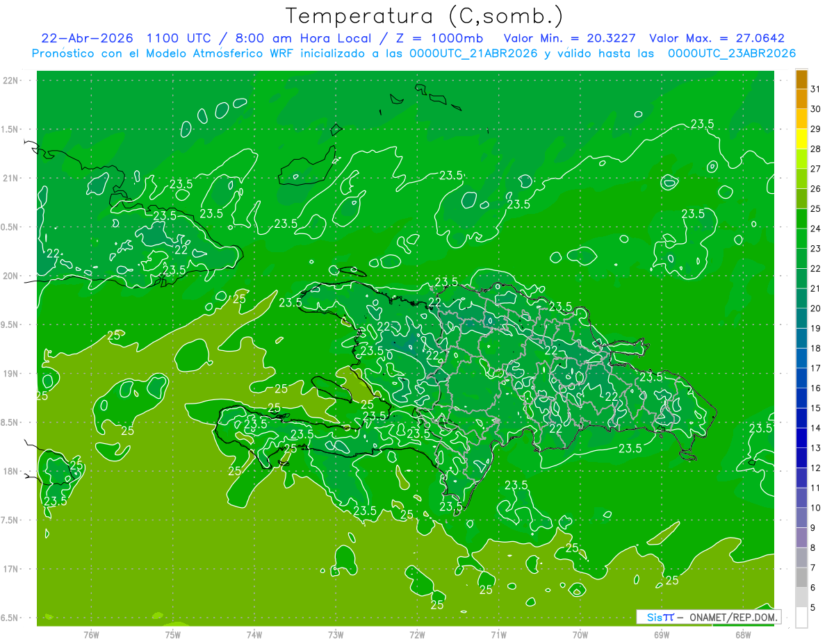Viewport: 834px width, 644px height.
Task: Click the 17N latitude axis label
Action: click(11, 569)
